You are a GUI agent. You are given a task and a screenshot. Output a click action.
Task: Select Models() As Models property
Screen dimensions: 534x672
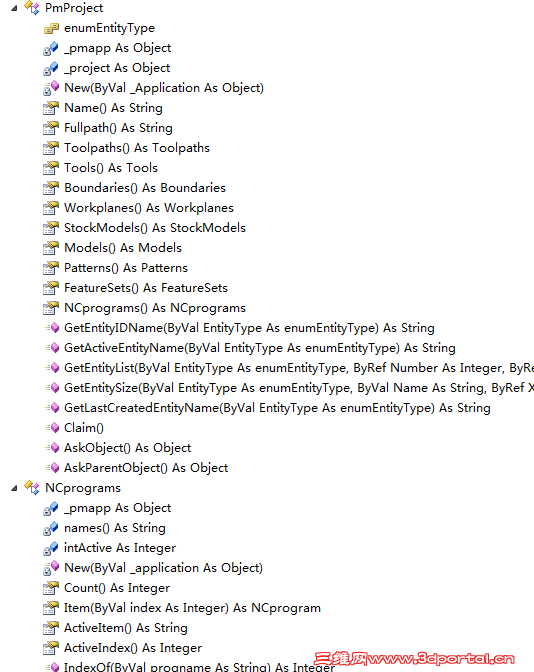123,248
